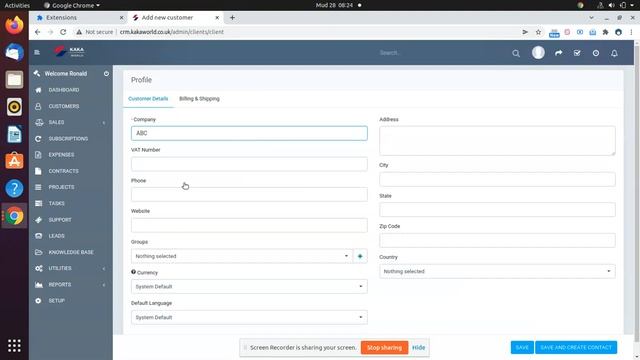Open Files manager in dock
This screenshot has width=640, height=360.
[x=14, y=80]
